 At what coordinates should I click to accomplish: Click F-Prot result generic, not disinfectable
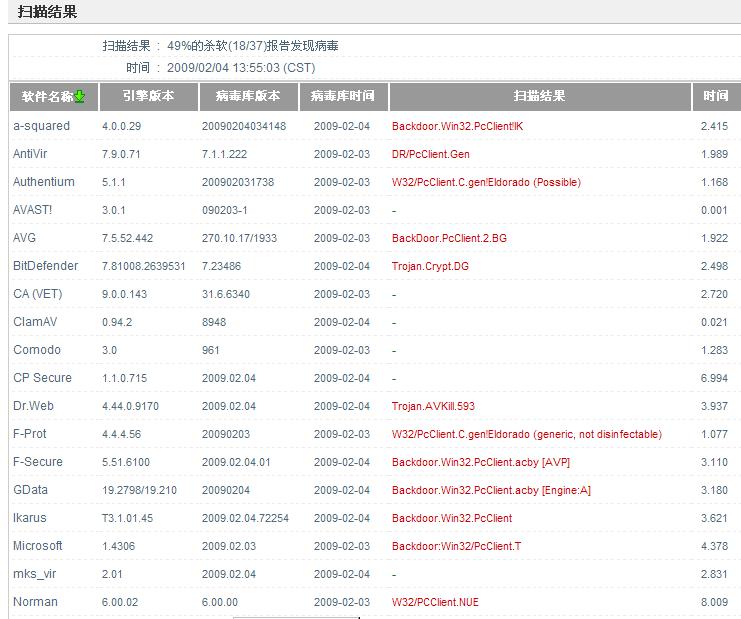(x=527, y=434)
